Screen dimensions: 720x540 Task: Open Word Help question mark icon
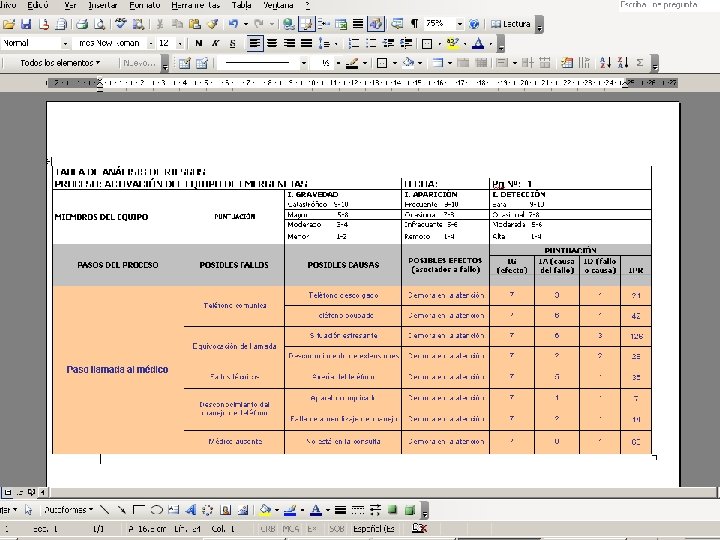(x=474, y=24)
